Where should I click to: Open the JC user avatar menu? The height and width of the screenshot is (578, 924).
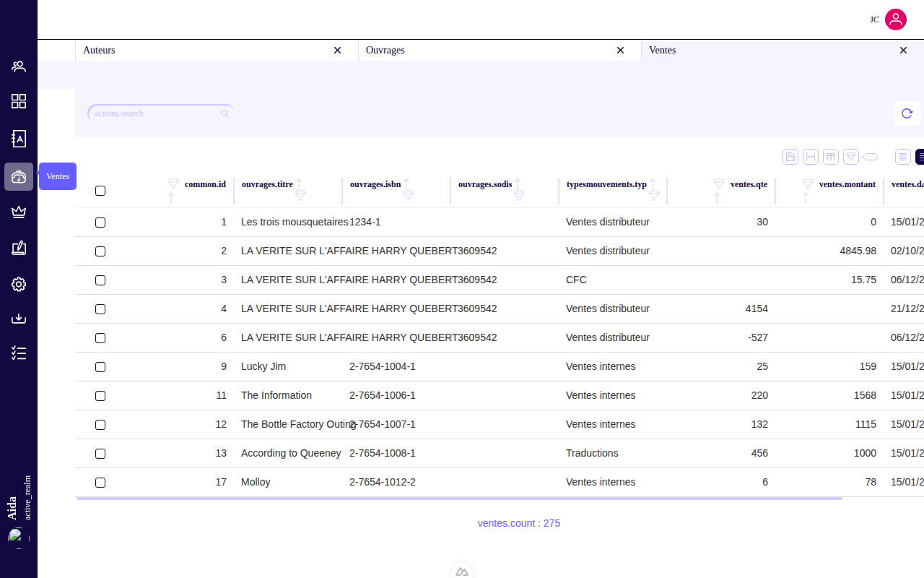click(x=896, y=20)
